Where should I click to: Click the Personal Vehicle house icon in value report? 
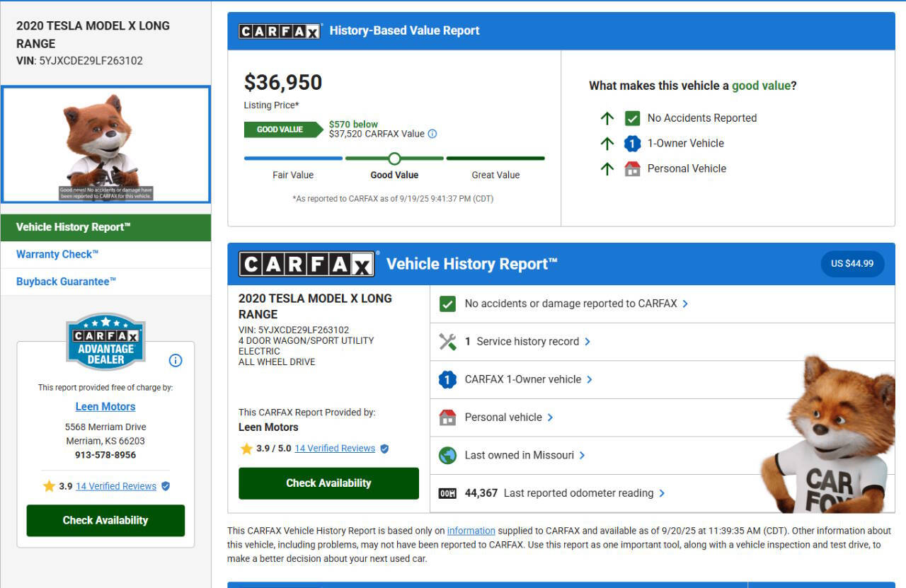click(632, 168)
